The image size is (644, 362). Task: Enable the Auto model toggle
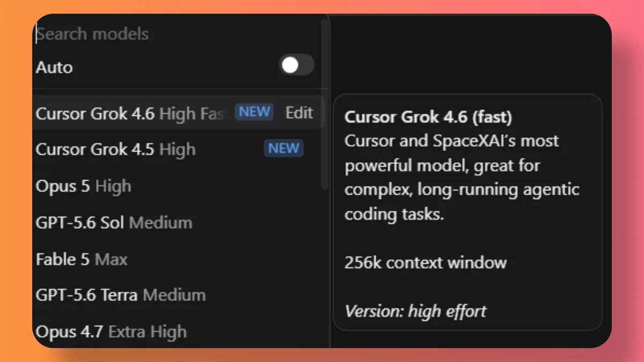coord(297,65)
